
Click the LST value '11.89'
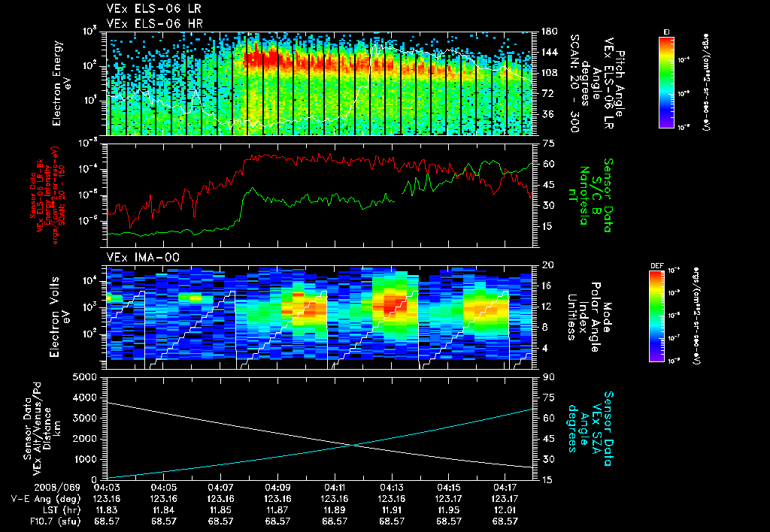(335, 510)
